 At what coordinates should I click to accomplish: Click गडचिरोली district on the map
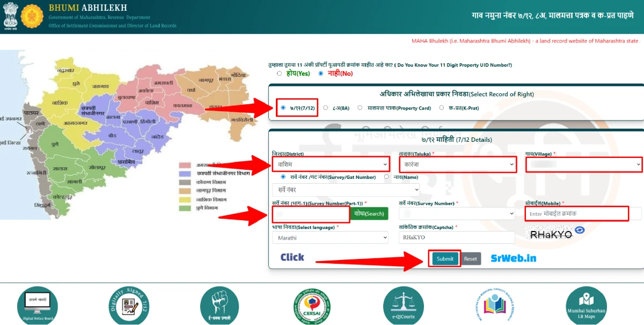click(x=241, y=121)
